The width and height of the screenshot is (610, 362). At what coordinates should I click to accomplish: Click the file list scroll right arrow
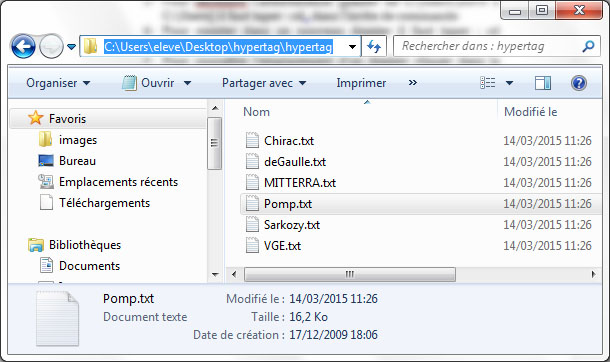coord(594,274)
